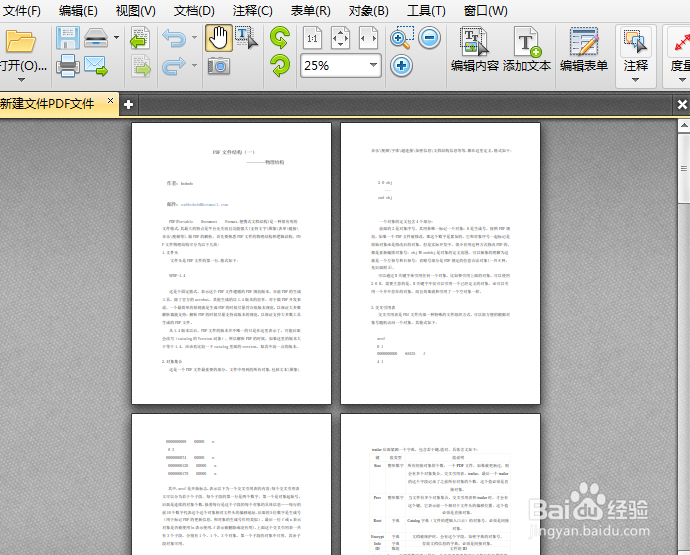Click the open folder icon
The width and height of the screenshot is (690, 555).
[x=20, y=41]
